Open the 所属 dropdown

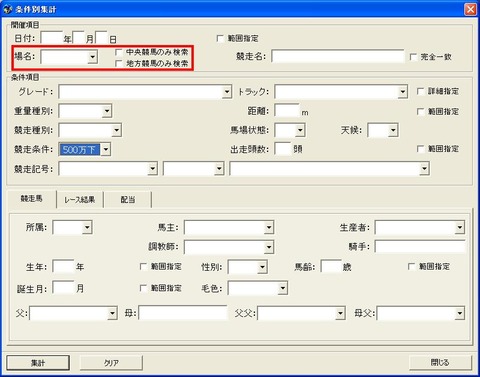coord(87,228)
